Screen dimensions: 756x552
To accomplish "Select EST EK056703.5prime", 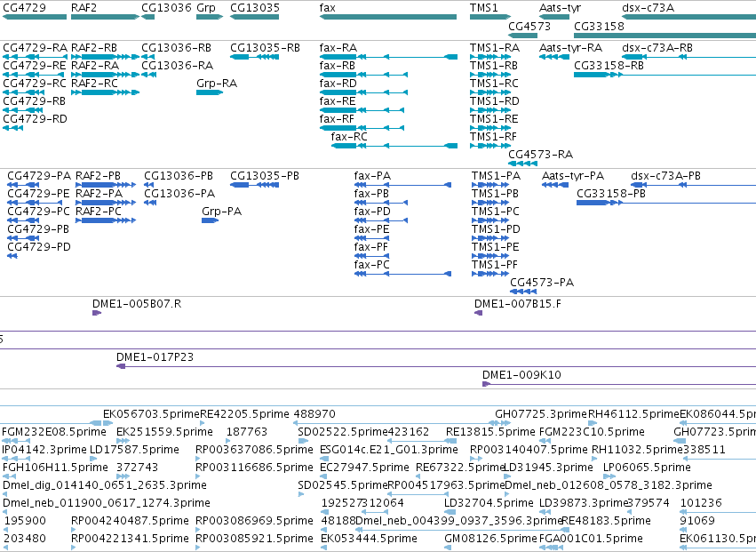I will point(151,414).
